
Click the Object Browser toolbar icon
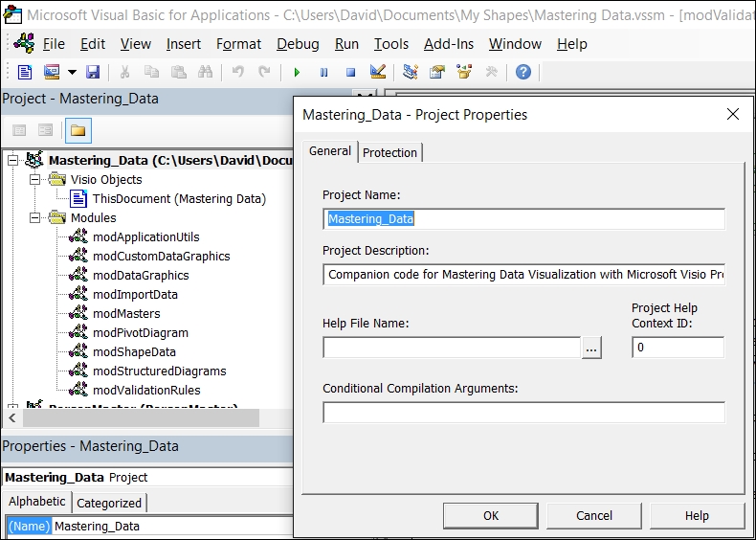coord(464,73)
